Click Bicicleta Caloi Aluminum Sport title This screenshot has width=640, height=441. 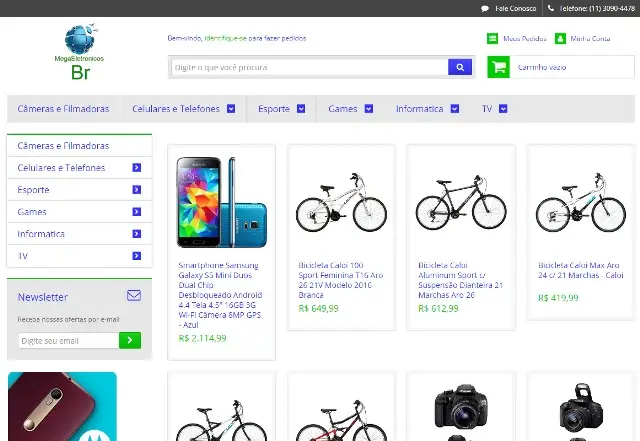460,280
